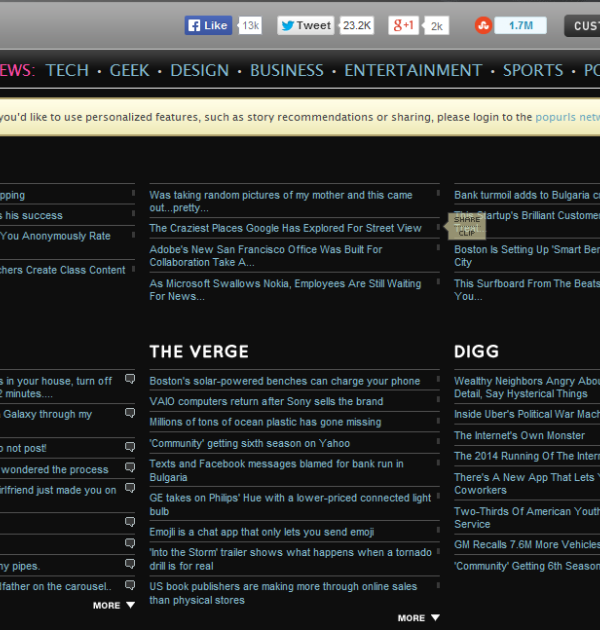Open 'GE takes on Philips' Hue' story
The image size is (600, 630).
pyautogui.click(x=290, y=504)
